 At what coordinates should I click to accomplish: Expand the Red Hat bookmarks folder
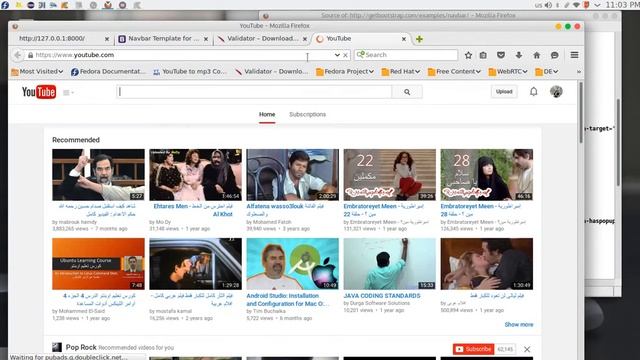pyautogui.click(x=400, y=71)
